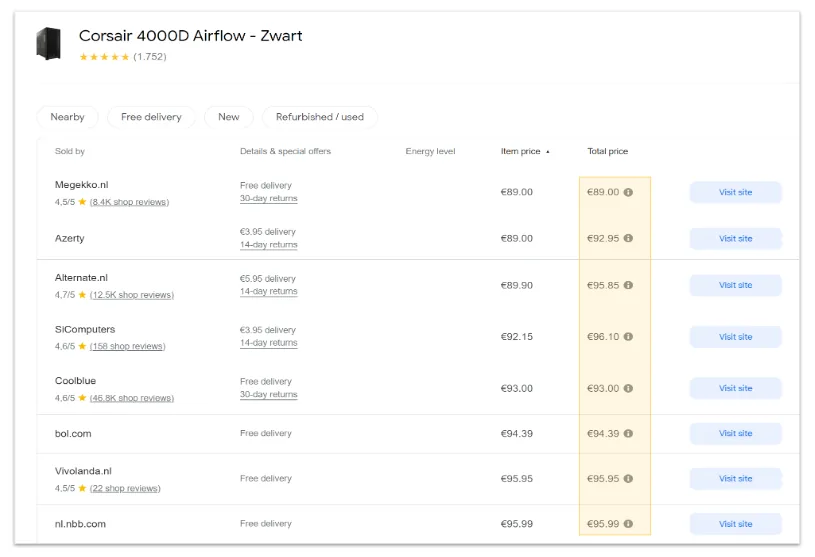Click Details & special offers header
Image resolution: width=815 pixels, height=557 pixels.
[285, 151]
